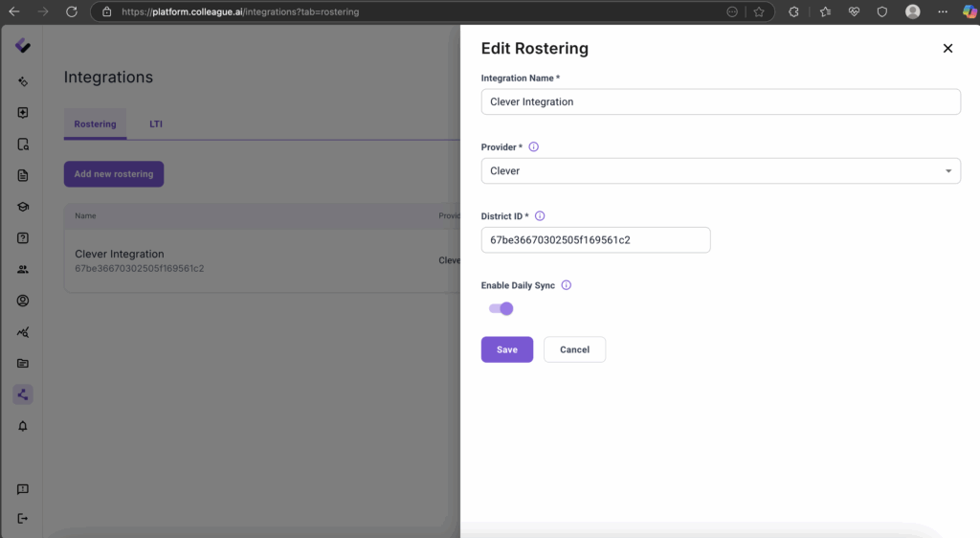Click the Integration Name text field

[720, 101]
